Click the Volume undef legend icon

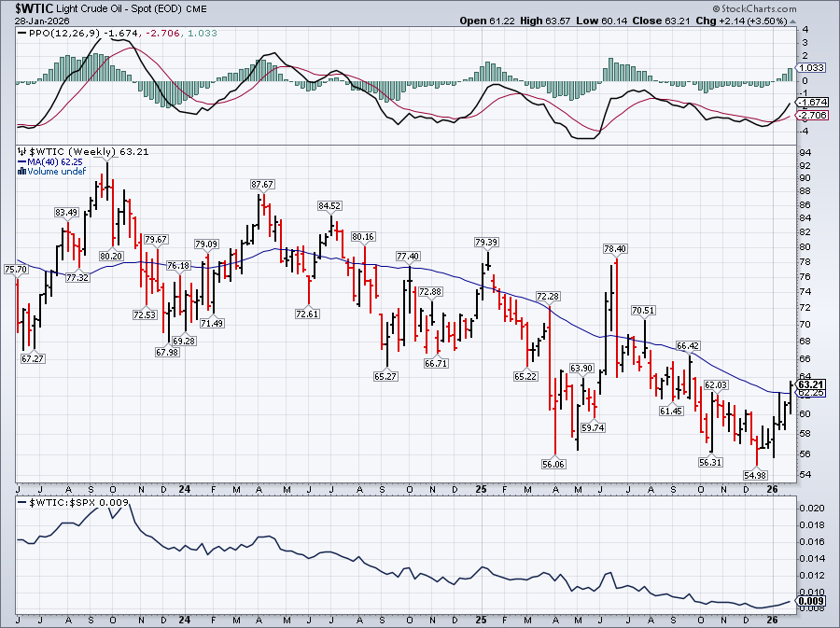pyautogui.click(x=22, y=171)
